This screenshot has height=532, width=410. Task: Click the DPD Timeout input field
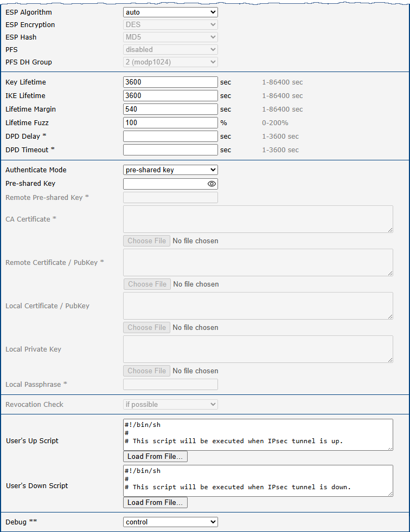click(170, 150)
